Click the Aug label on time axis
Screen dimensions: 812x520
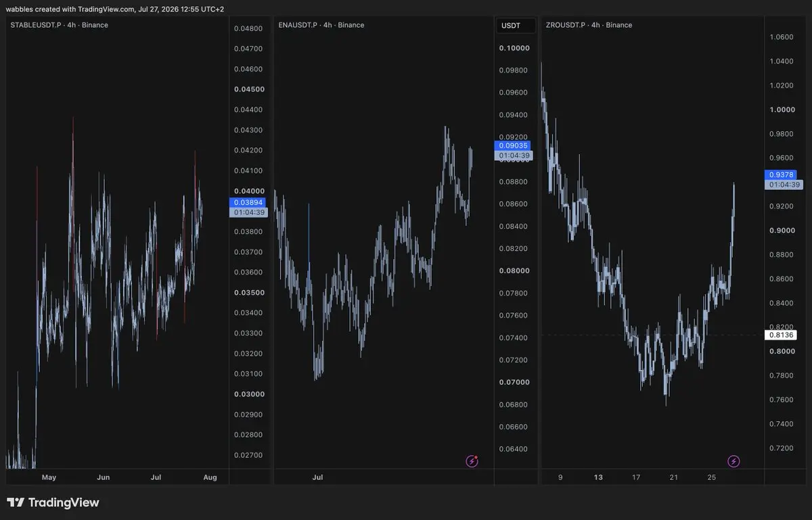pos(210,477)
